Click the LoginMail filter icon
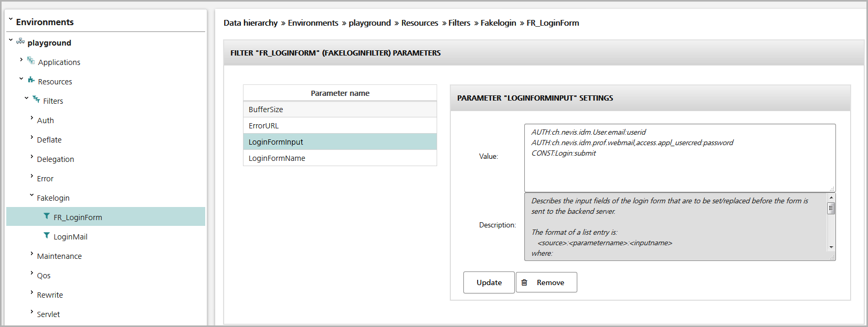This screenshot has width=868, height=327. [x=47, y=235]
